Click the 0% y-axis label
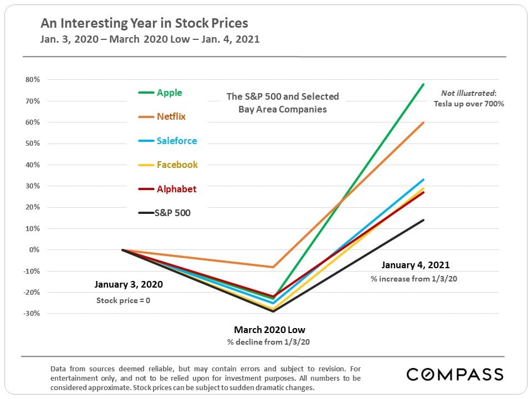 [35, 250]
